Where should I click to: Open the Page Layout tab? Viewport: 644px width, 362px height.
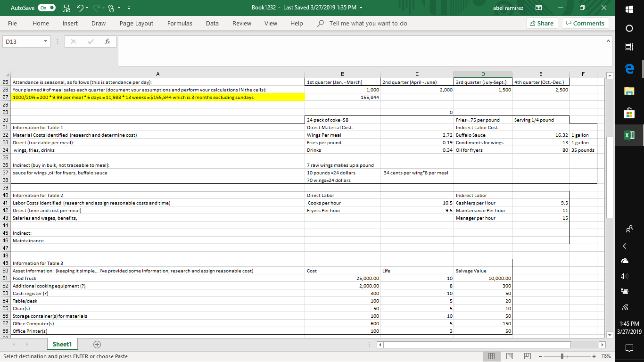pos(136,23)
